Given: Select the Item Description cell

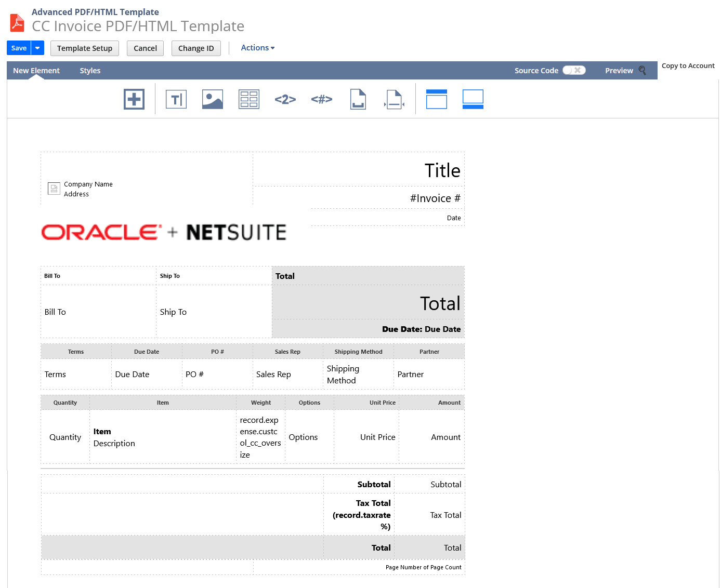Looking at the screenshot, I should pyautogui.click(x=163, y=437).
